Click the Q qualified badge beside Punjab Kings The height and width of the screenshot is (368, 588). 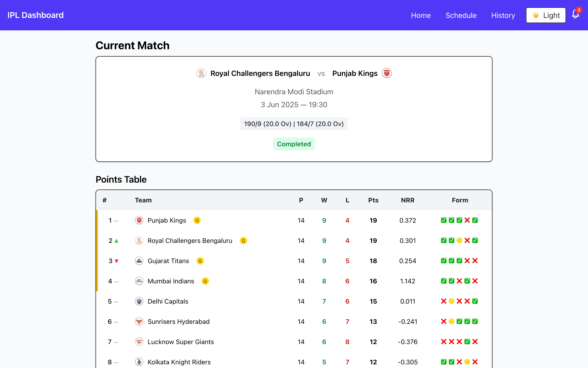(x=197, y=221)
